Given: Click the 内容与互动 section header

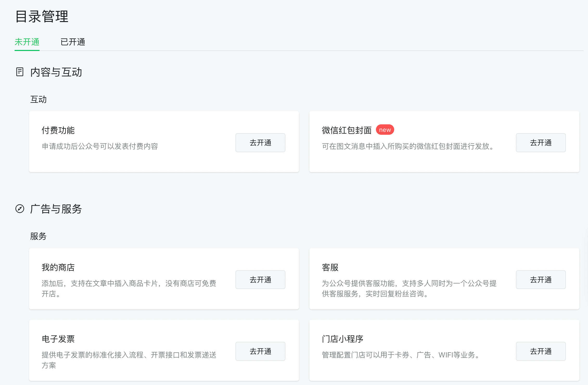Looking at the screenshot, I should tap(56, 72).
